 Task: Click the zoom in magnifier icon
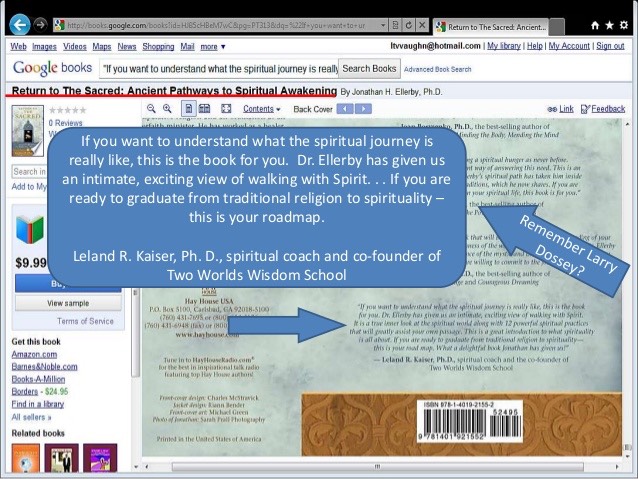[167, 109]
